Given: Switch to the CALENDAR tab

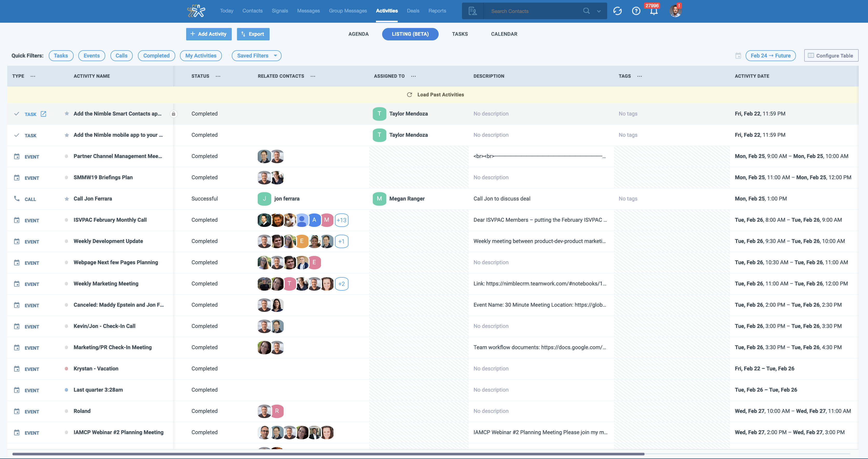Looking at the screenshot, I should (x=504, y=34).
